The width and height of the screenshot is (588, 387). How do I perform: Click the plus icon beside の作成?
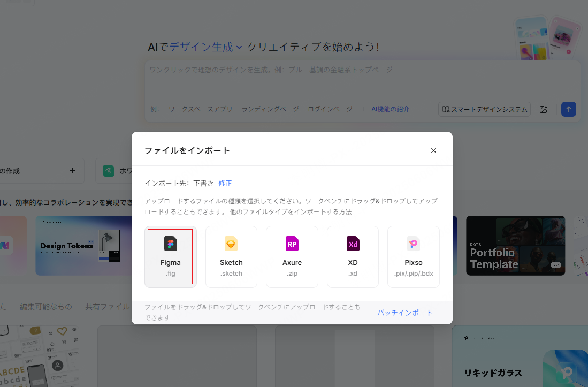click(x=72, y=171)
